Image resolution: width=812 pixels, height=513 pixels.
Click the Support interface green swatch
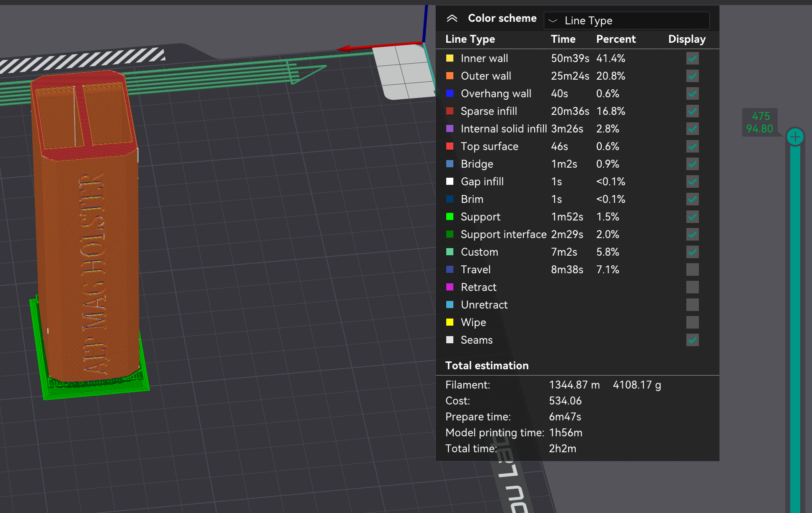pos(450,234)
